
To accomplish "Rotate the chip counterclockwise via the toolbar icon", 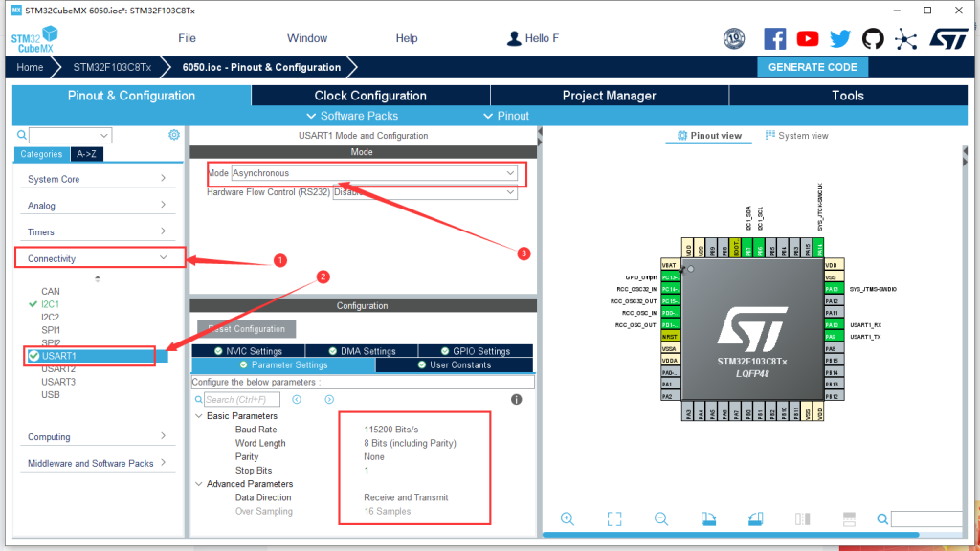I will (x=755, y=518).
